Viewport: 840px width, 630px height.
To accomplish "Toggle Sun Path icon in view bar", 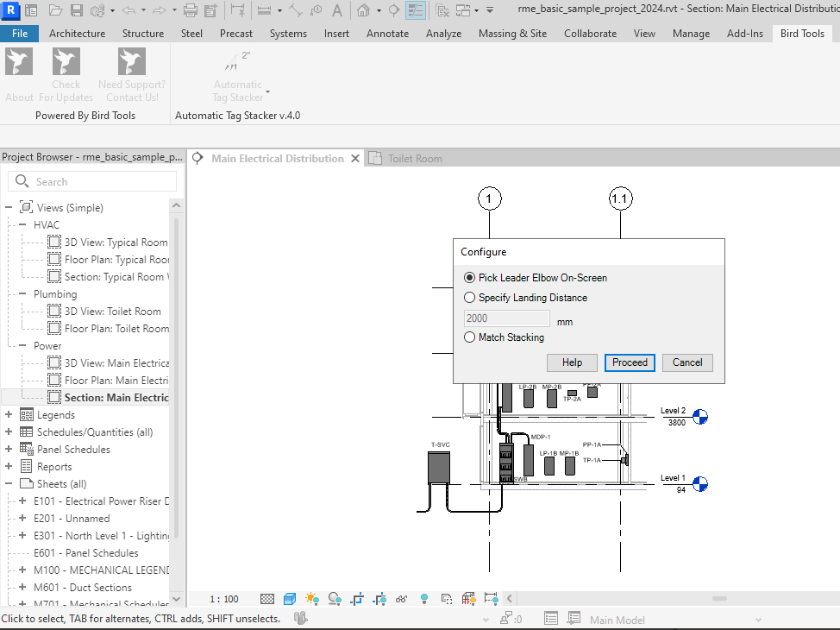I will [311, 598].
